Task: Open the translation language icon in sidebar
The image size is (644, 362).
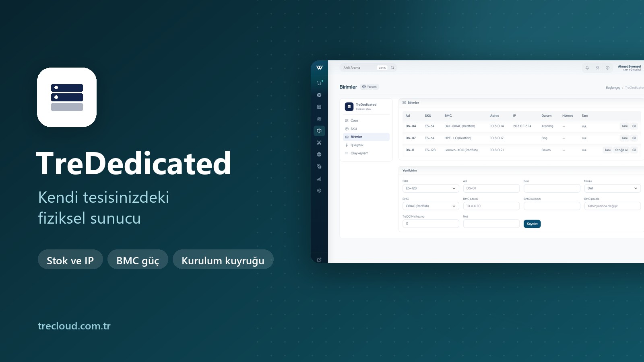Action: click(x=319, y=167)
